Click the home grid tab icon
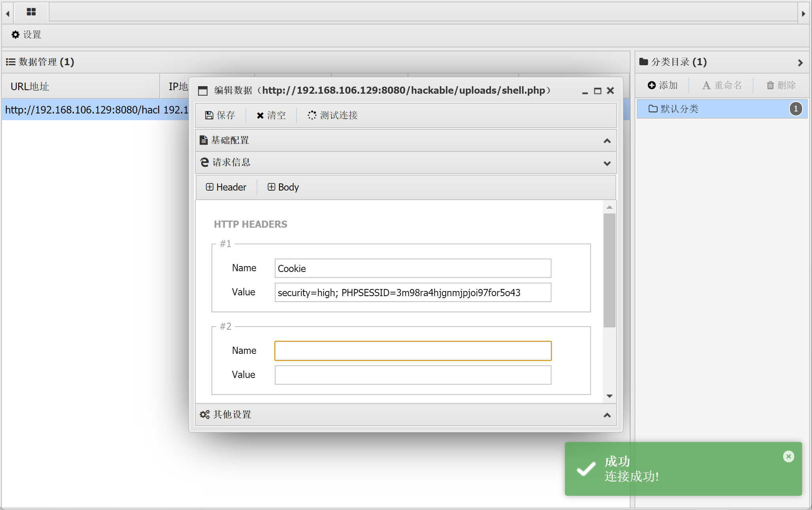Viewport: 812px width, 510px height. tap(31, 12)
